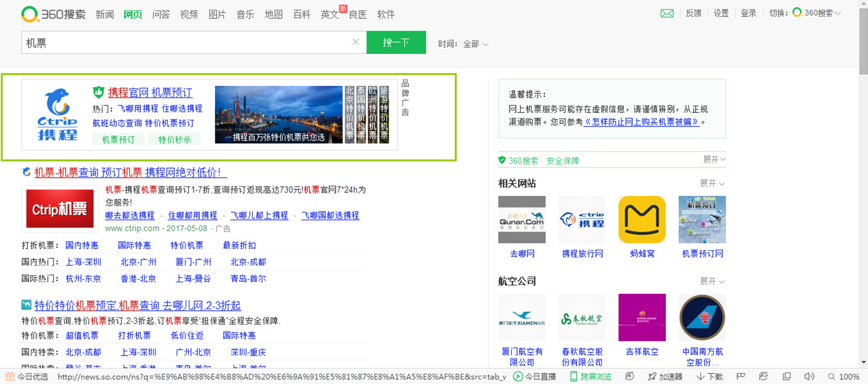868x384 pixels.
Task: Click the window-split icon in status bar
Action: (x=786, y=377)
